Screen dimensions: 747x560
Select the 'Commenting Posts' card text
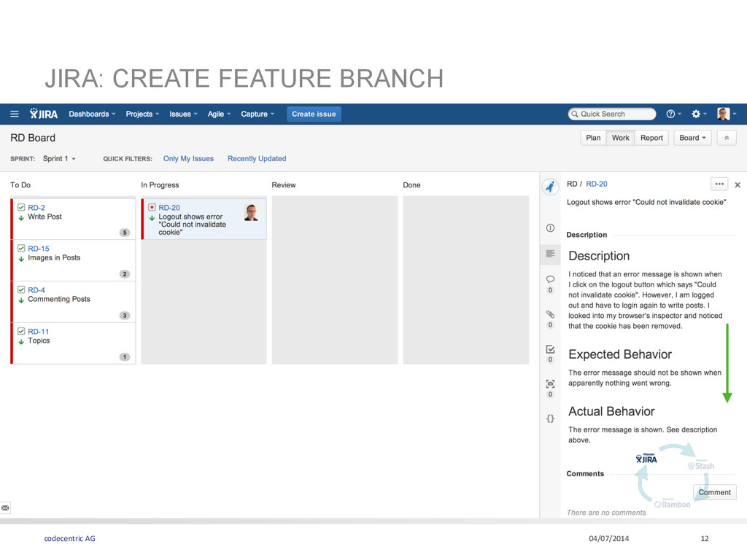[59, 299]
